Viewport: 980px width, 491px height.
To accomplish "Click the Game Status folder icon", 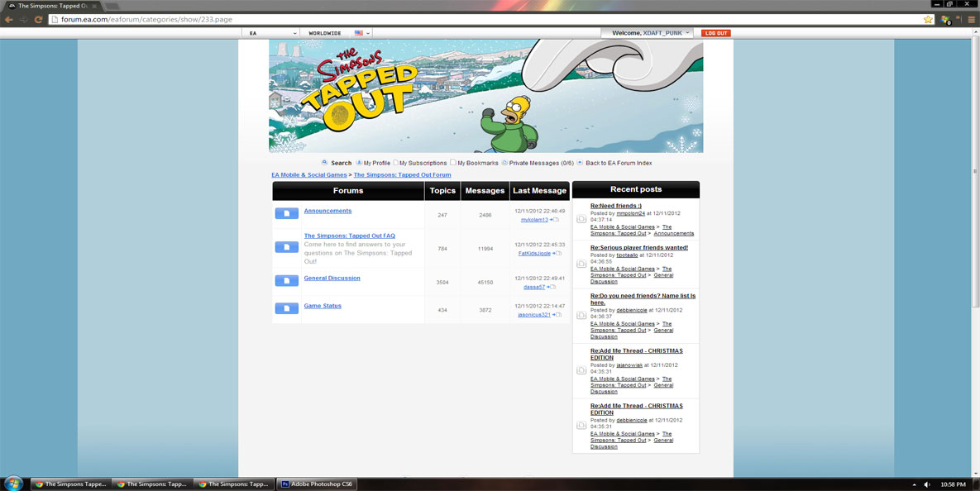I will click(x=287, y=308).
